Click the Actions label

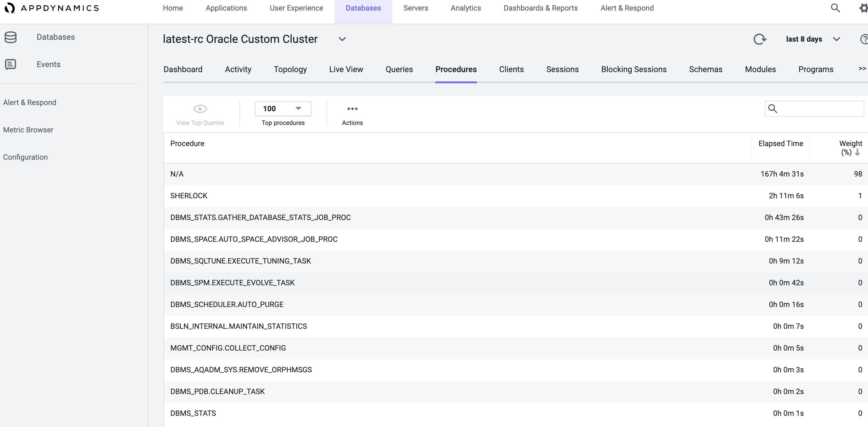(352, 122)
